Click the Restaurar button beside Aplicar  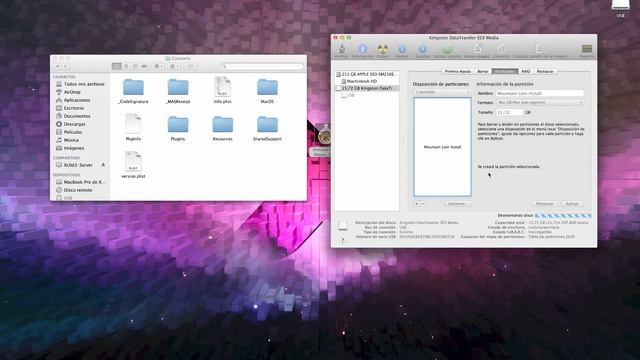coord(544,203)
